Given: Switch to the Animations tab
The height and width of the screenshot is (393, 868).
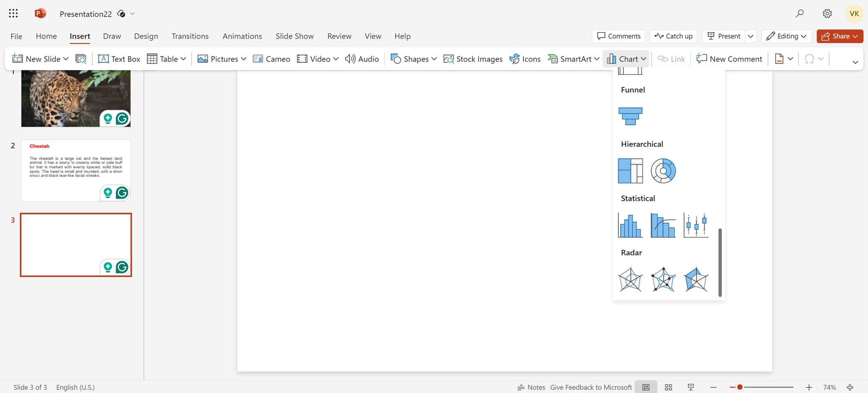Looking at the screenshot, I should tap(242, 36).
